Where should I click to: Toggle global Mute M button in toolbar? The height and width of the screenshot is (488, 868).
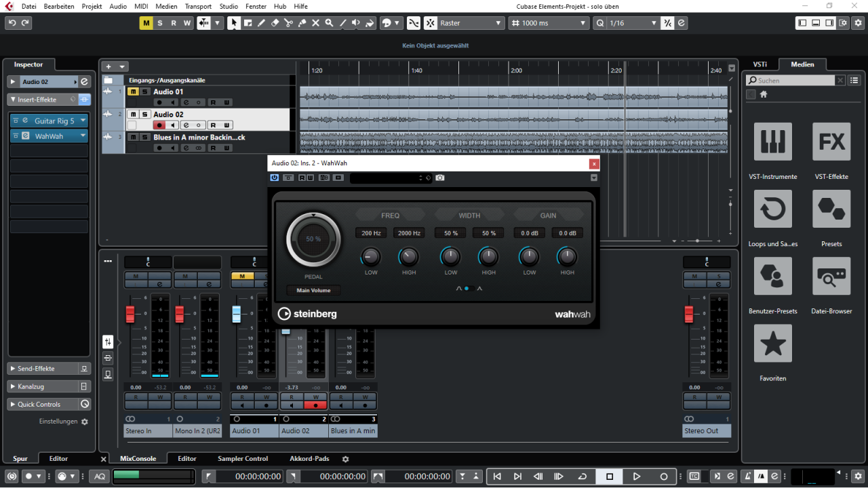(146, 23)
